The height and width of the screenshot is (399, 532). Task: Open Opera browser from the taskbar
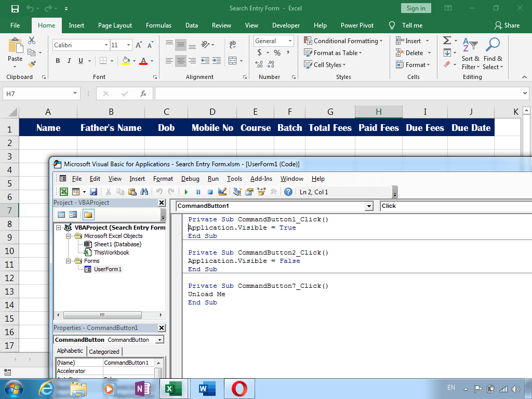pyautogui.click(x=239, y=389)
